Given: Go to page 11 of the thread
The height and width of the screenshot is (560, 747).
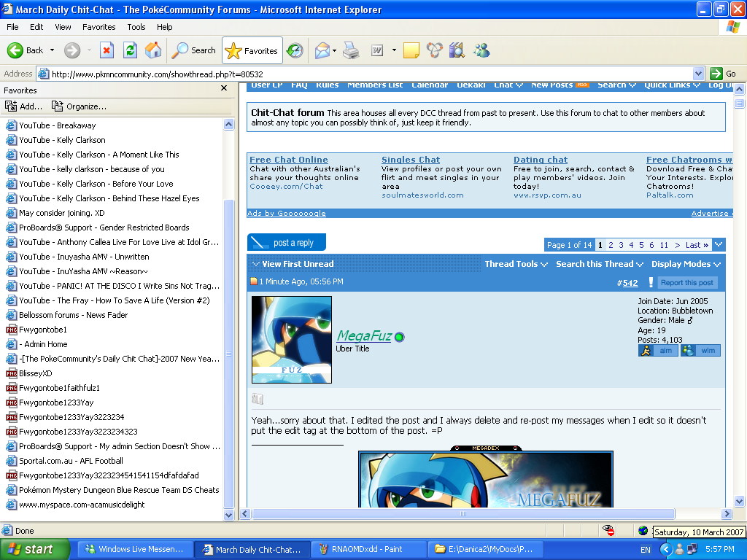Looking at the screenshot, I should 664,245.
